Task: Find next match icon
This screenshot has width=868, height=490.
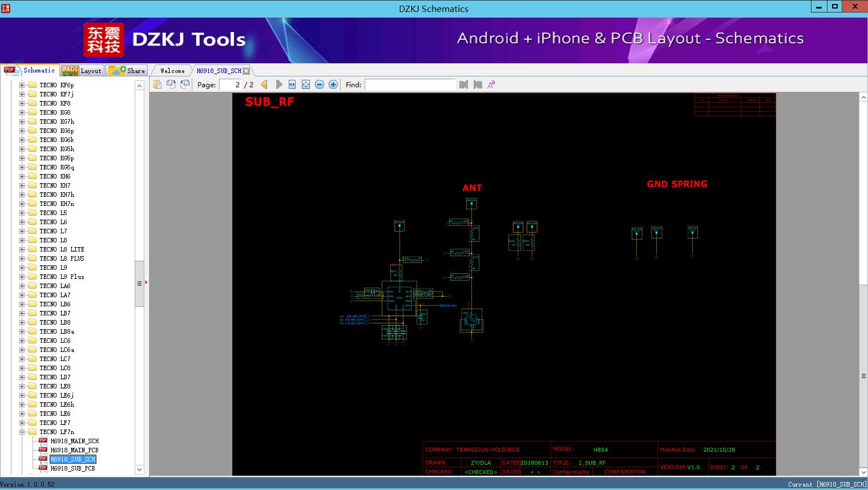Action: click(478, 84)
